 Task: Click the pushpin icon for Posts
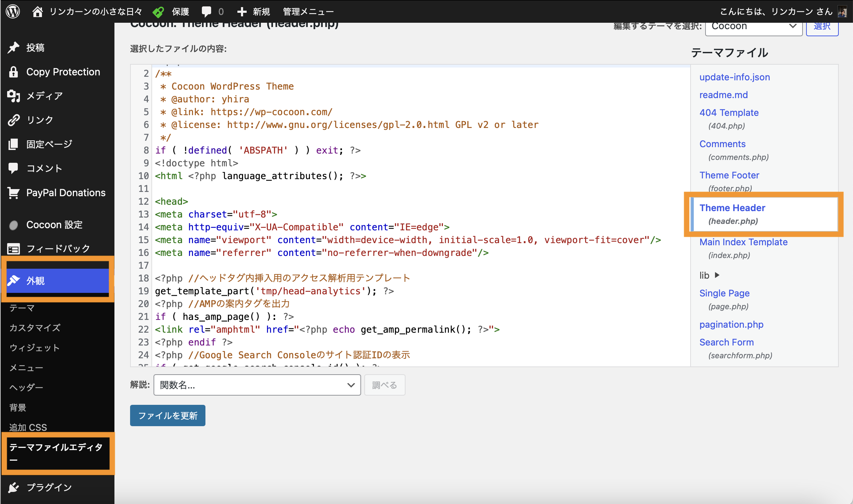14,47
